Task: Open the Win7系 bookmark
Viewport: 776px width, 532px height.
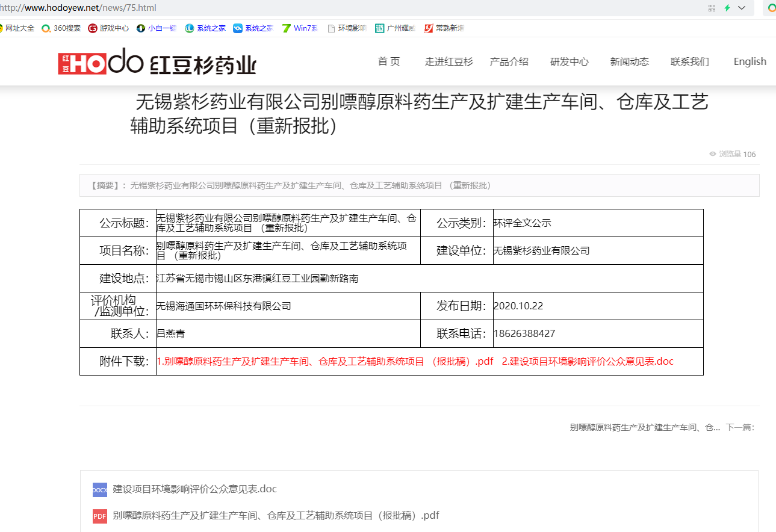Action: 300,28
